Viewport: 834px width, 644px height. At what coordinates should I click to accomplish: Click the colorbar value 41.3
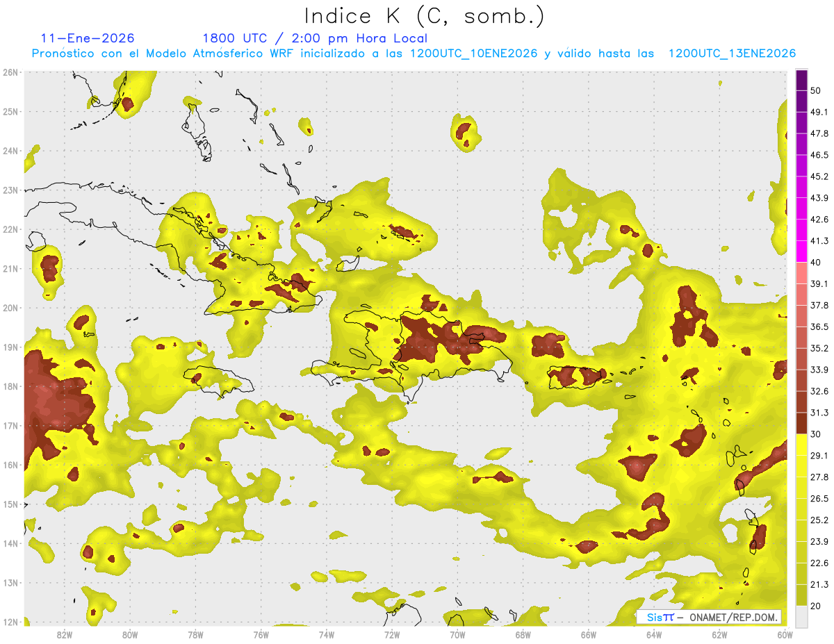point(819,241)
